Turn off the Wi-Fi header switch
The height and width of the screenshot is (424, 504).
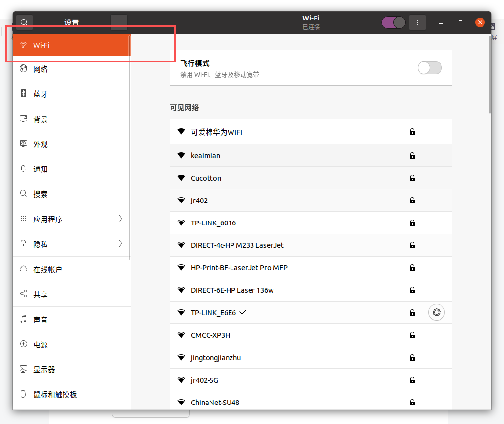394,22
